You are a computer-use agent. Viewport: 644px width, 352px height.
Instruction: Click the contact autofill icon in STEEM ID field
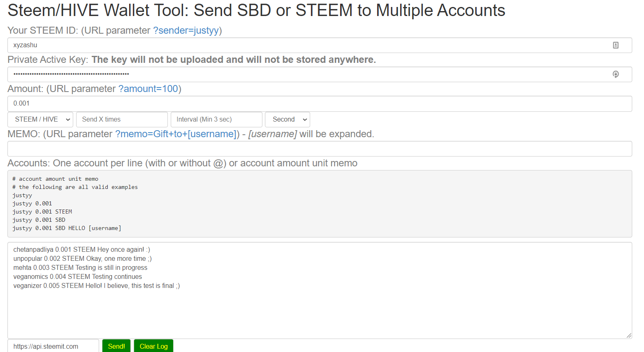(x=616, y=45)
